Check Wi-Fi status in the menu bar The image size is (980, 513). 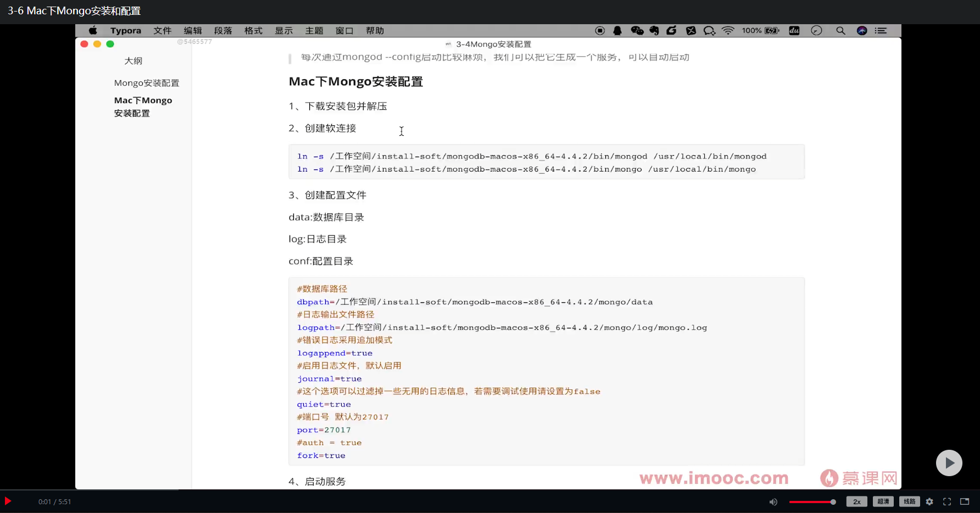pos(728,31)
